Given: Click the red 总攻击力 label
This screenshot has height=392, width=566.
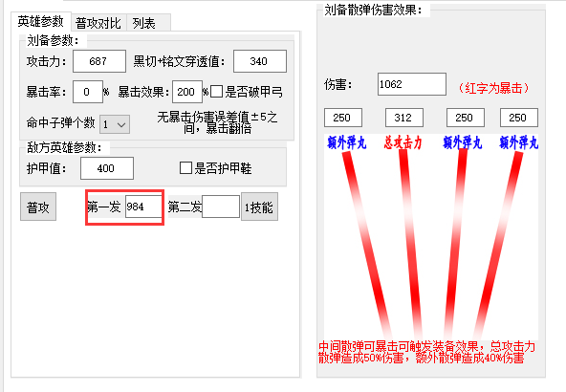Looking at the screenshot, I should [x=403, y=143].
